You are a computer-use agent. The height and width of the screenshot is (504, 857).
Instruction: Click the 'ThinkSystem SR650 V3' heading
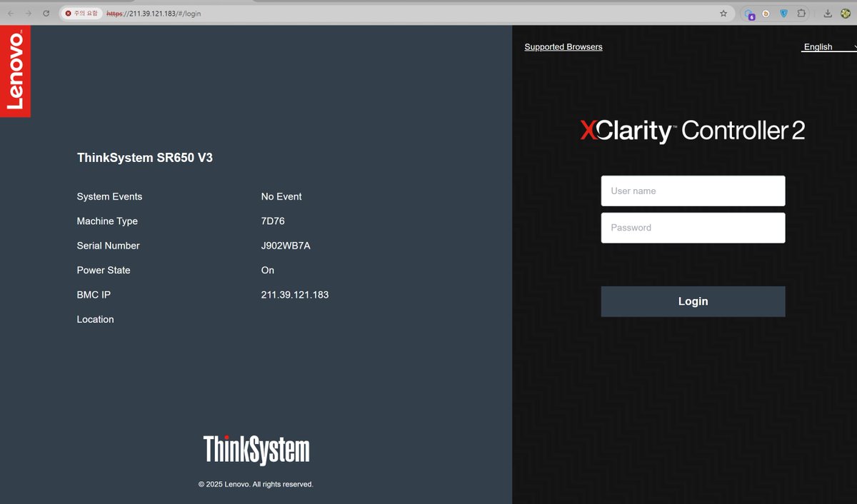[x=145, y=158]
